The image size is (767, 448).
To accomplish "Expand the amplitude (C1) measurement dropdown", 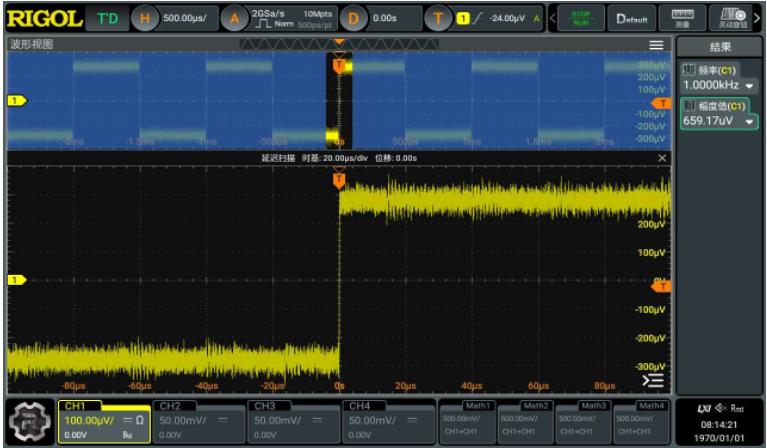I will [x=750, y=121].
